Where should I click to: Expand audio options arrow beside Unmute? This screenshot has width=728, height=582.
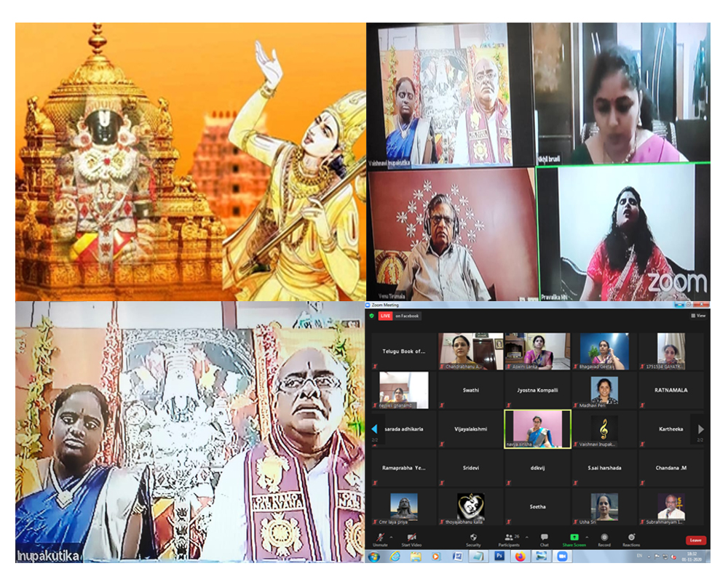(x=391, y=536)
